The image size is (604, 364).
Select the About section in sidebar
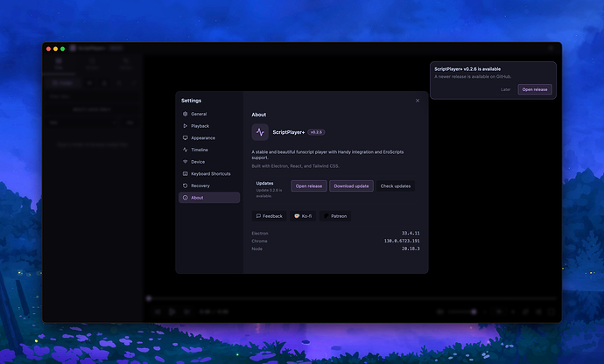click(x=209, y=198)
